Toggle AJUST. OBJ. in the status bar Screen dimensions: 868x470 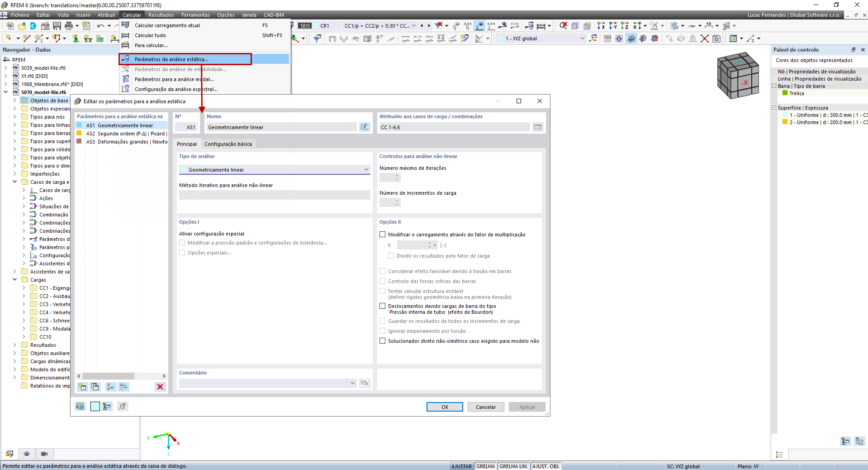(546, 466)
